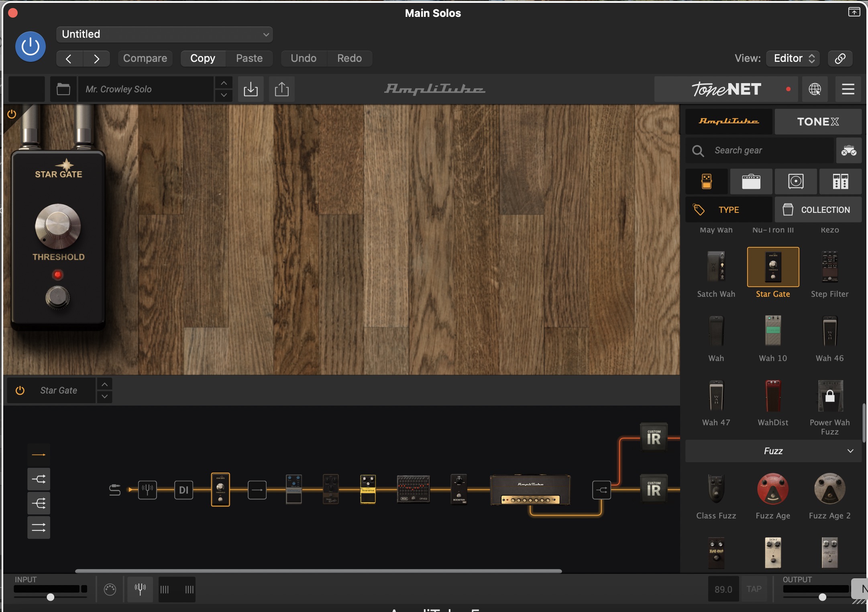
Task: Click the Undo button
Action: pos(304,59)
